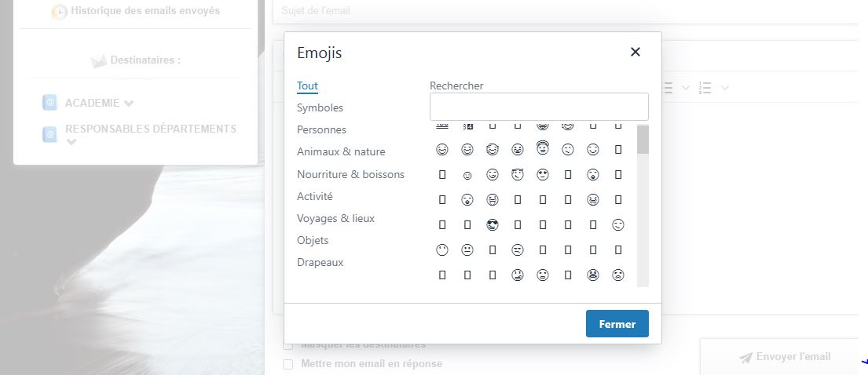Expand the RESPONSABLES DÉPARTEMENTS chevron
Image resolution: width=868 pixels, height=375 pixels.
click(x=71, y=142)
